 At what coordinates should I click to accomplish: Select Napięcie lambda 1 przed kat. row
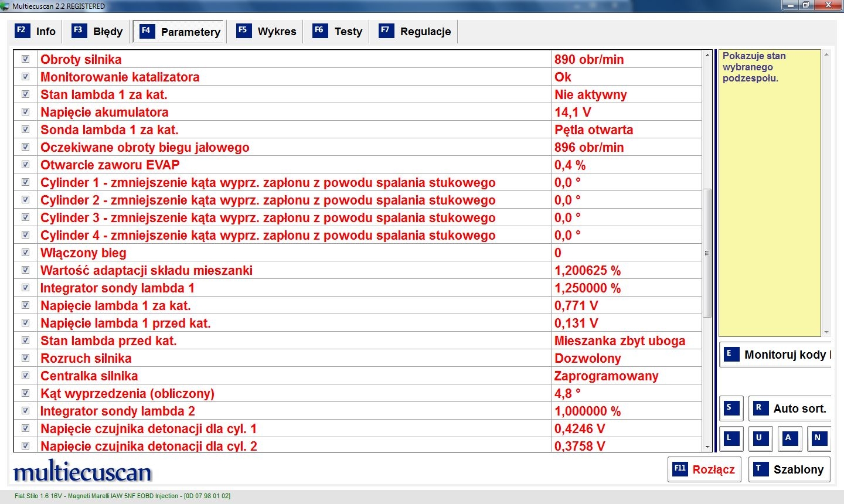click(358, 323)
